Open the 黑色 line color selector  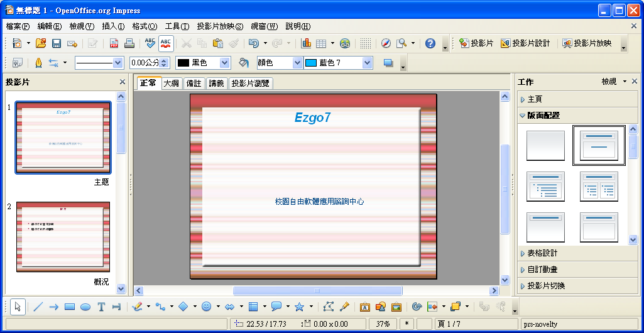tap(225, 63)
